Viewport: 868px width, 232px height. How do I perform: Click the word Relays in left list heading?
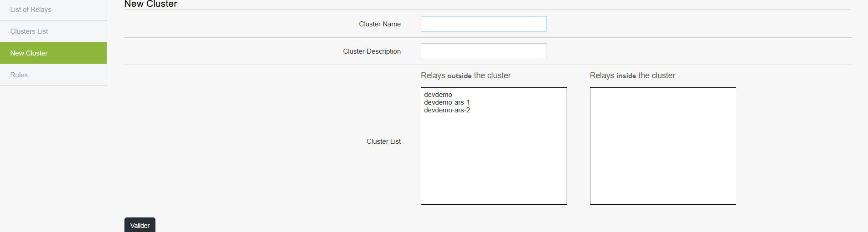(x=433, y=76)
